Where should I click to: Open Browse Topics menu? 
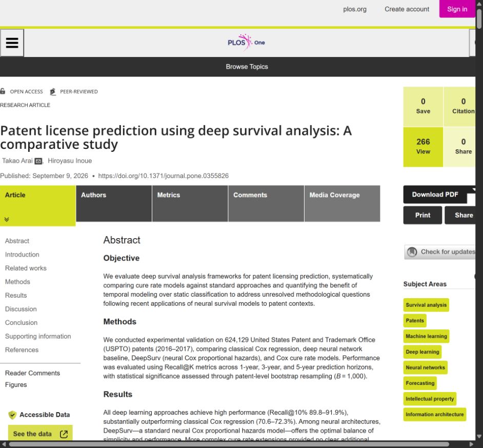[x=247, y=67]
